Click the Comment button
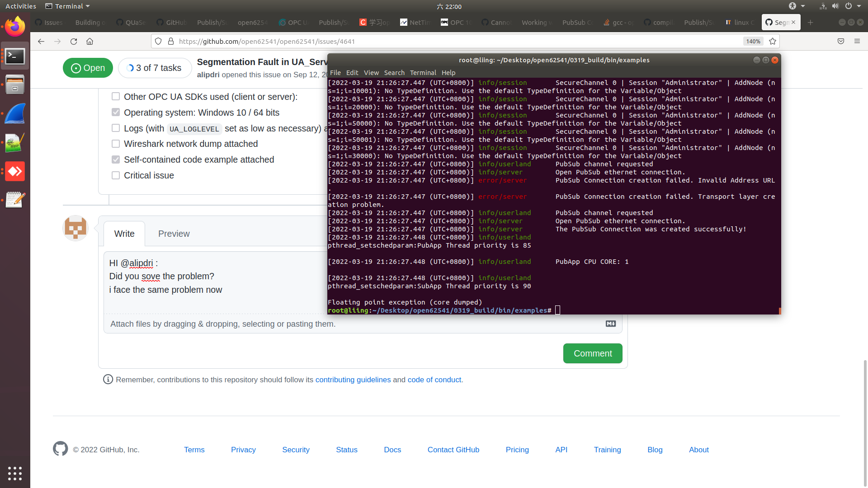 (592, 353)
